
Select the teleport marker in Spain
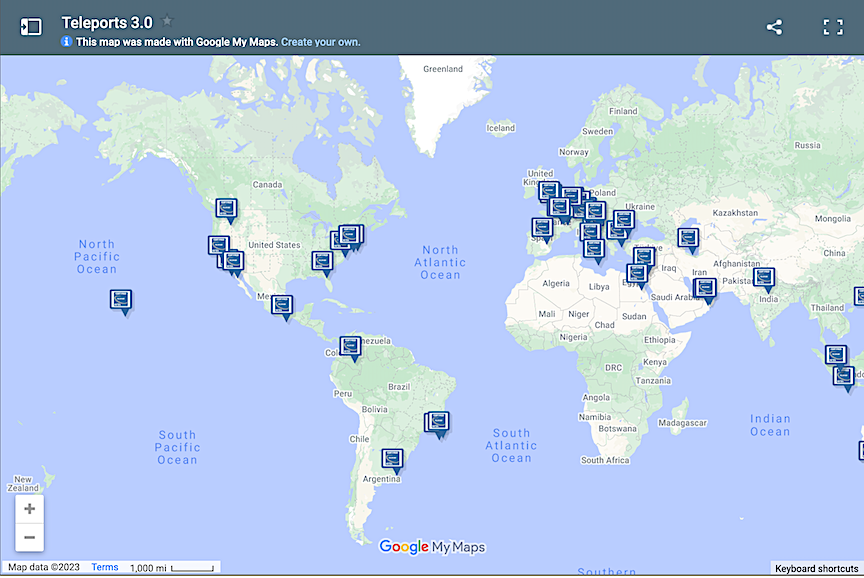click(x=542, y=228)
